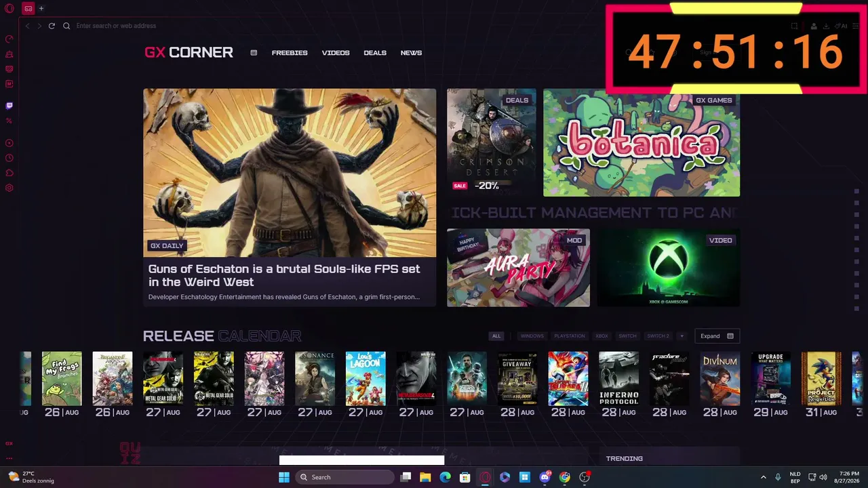Image resolution: width=868 pixels, height=488 pixels.
Task: Open the percent deals icon in sidebar
Action: pyautogui.click(x=9, y=121)
